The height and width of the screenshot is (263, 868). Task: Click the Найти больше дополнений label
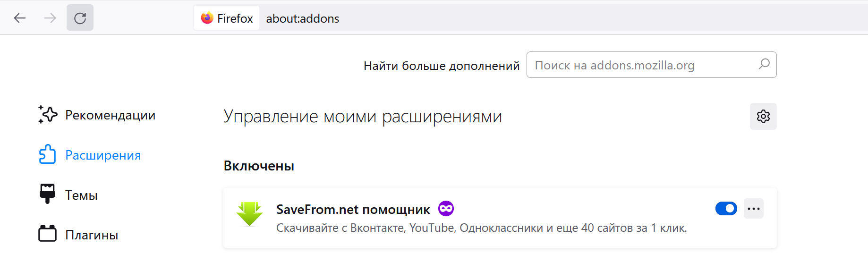(441, 66)
